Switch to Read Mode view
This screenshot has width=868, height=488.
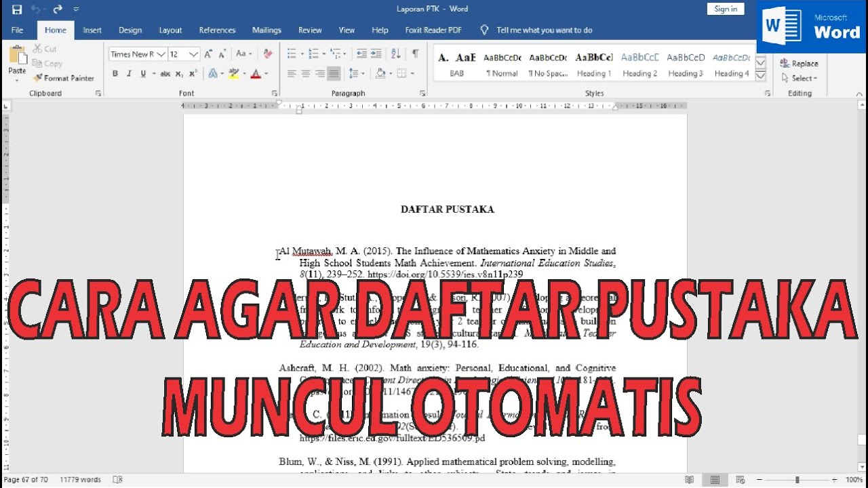[690, 480]
